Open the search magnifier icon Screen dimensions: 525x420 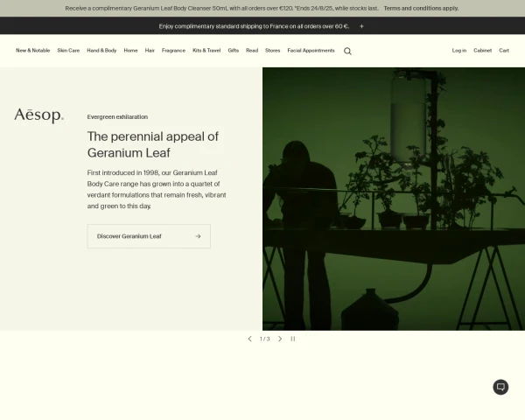click(347, 51)
